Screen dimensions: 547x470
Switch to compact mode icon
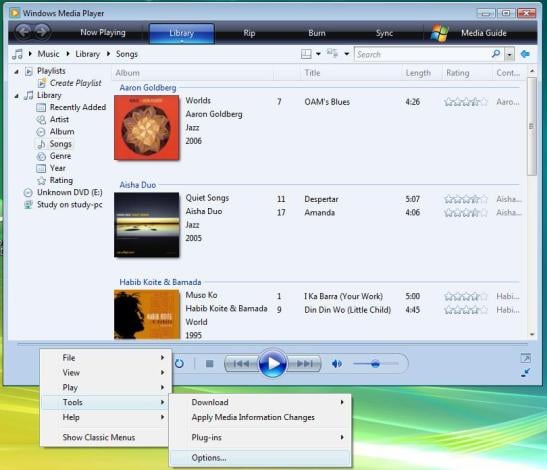click(525, 372)
